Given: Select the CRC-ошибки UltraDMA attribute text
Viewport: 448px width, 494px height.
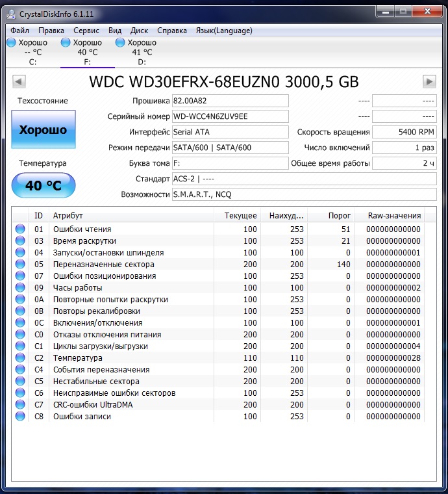Looking at the screenshot, I should [93, 404].
